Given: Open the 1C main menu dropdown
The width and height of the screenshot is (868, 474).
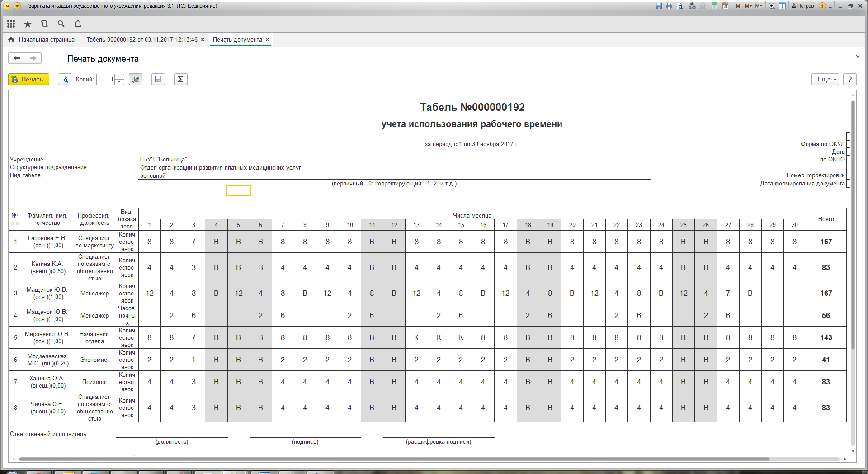Looking at the screenshot, I should [x=17, y=6].
